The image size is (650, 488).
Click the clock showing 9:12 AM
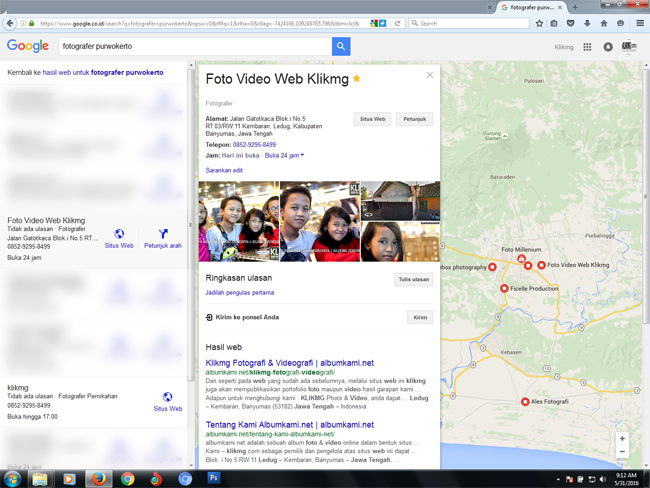(626, 475)
